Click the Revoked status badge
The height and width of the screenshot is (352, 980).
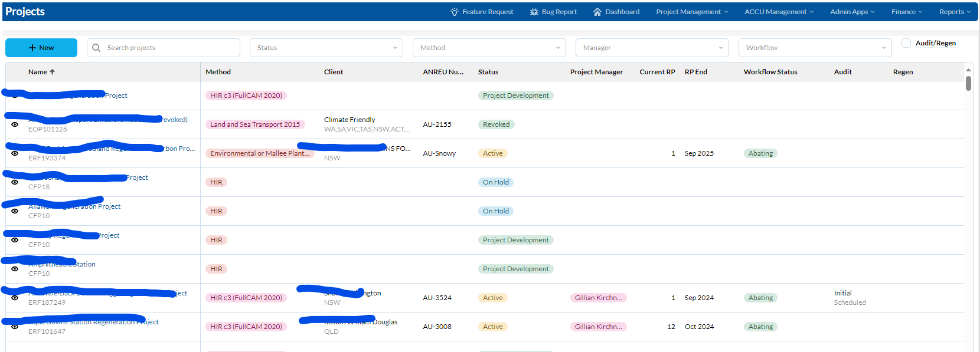pyautogui.click(x=496, y=124)
